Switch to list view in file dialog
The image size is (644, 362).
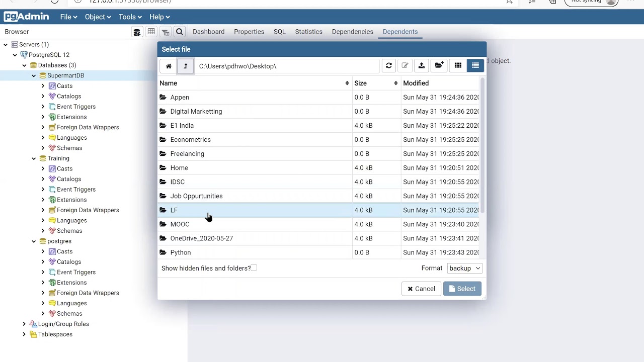click(475, 66)
